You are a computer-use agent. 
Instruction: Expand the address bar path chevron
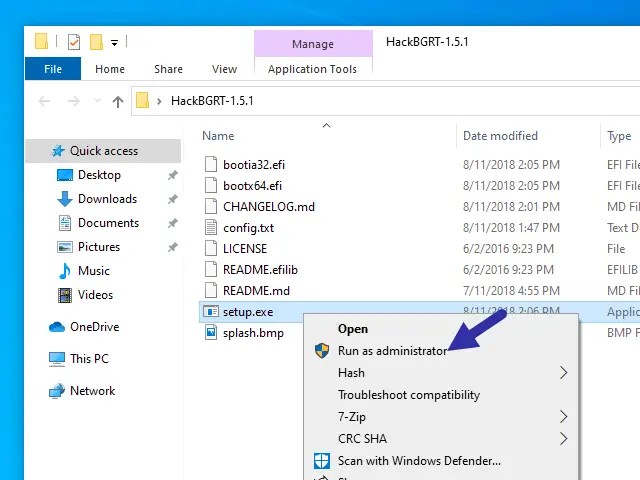159,101
